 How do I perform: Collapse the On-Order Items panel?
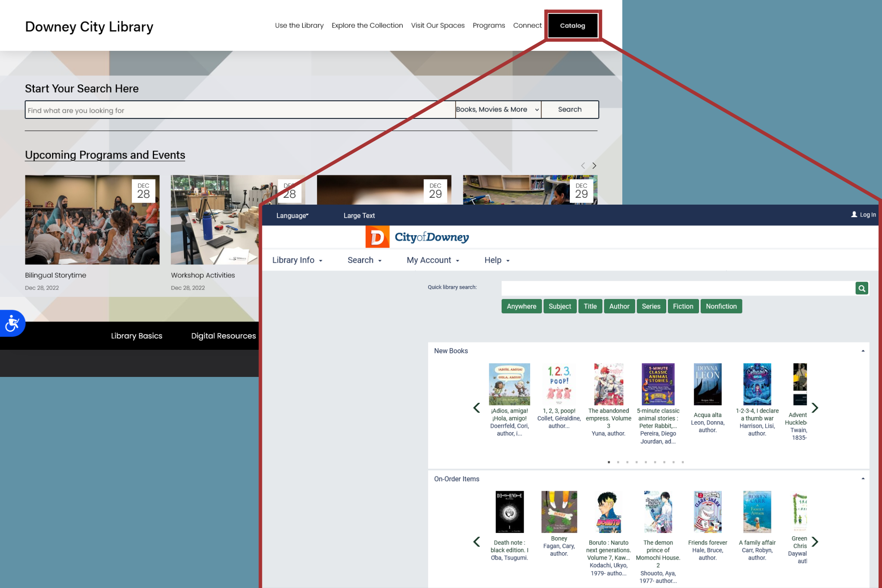tap(863, 479)
